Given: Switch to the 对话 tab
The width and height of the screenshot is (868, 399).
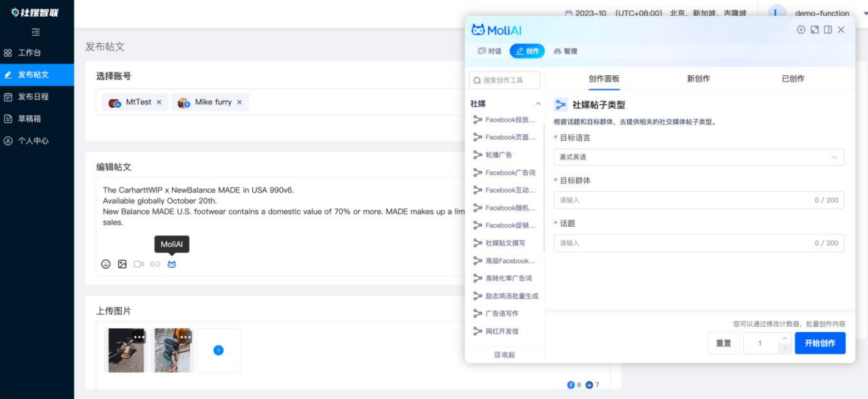Looking at the screenshot, I should click(489, 51).
